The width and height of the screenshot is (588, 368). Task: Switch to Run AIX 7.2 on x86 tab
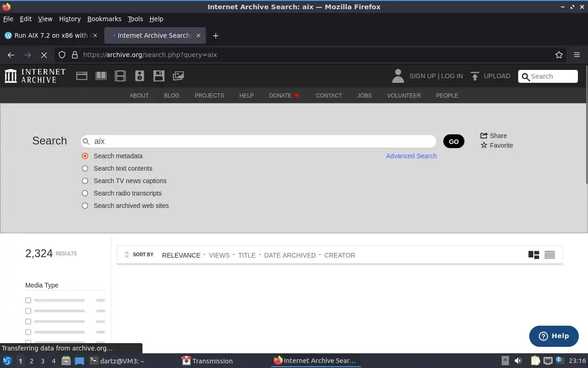point(51,35)
